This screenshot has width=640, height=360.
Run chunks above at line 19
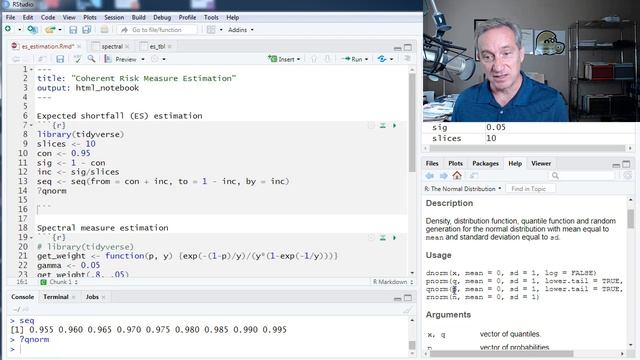click(x=383, y=238)
